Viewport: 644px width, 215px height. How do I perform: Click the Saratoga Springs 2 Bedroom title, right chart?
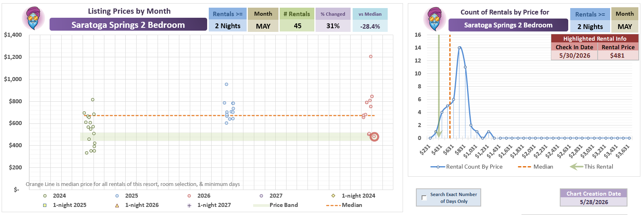coord(508,25)
